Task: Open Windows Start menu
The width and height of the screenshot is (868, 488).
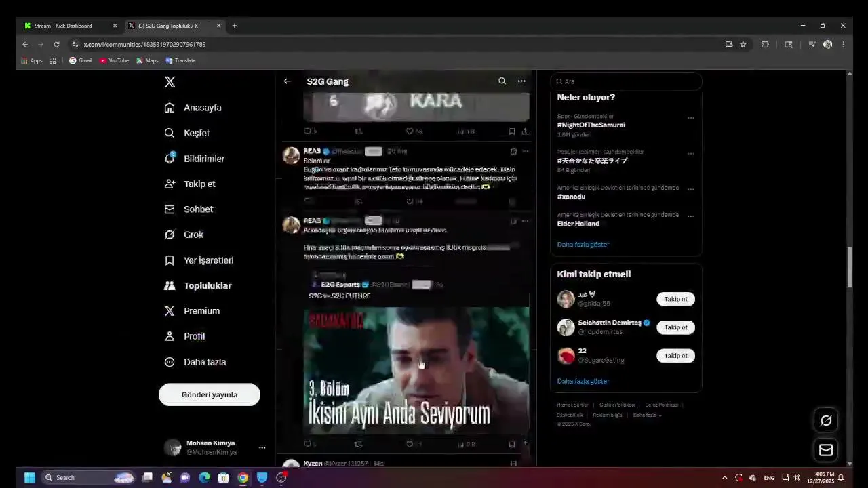Action: click(x=30, y=477)
